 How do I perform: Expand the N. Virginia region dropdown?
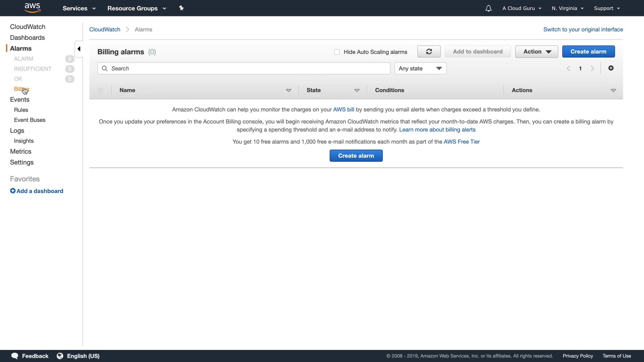[568, 8]
